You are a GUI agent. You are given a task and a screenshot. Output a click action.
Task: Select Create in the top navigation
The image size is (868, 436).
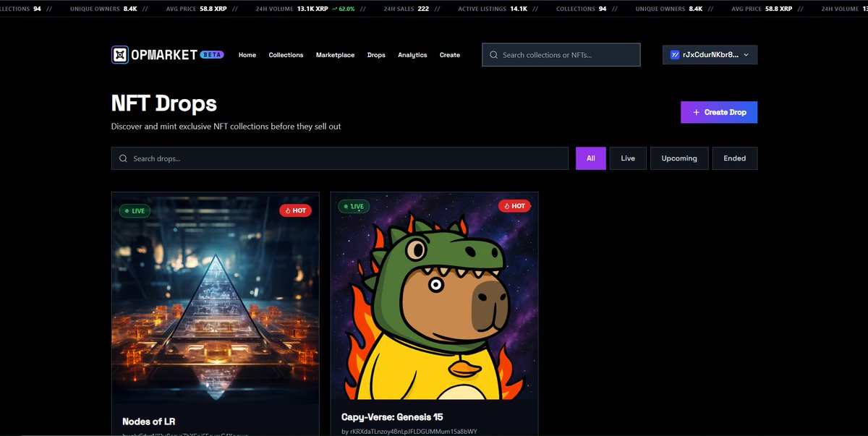click(x=450, y=55)
